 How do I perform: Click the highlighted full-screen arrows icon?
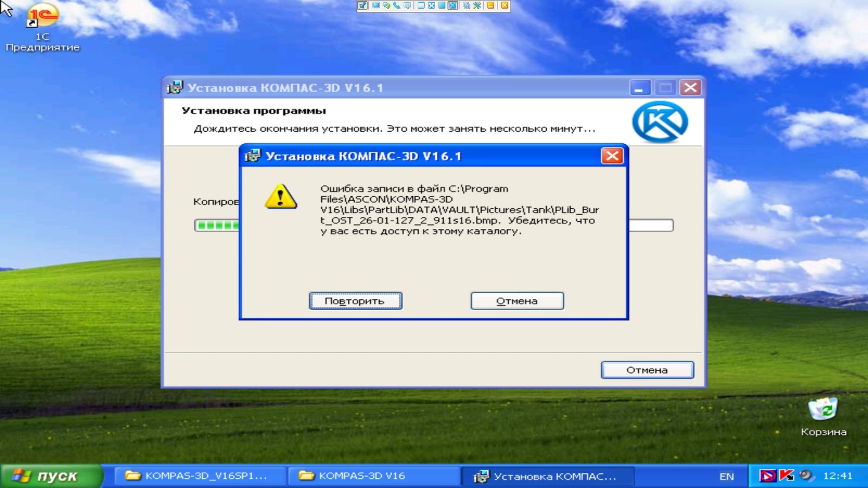452,5
